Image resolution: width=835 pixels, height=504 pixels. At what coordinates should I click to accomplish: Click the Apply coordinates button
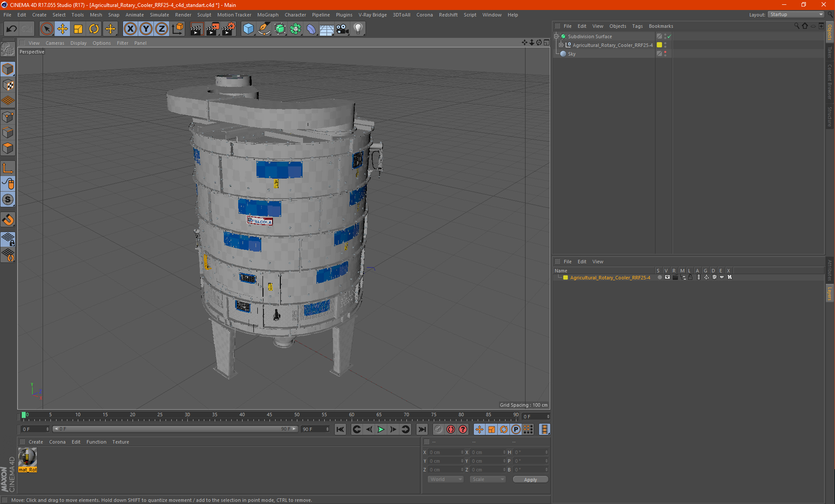(530, 479)
